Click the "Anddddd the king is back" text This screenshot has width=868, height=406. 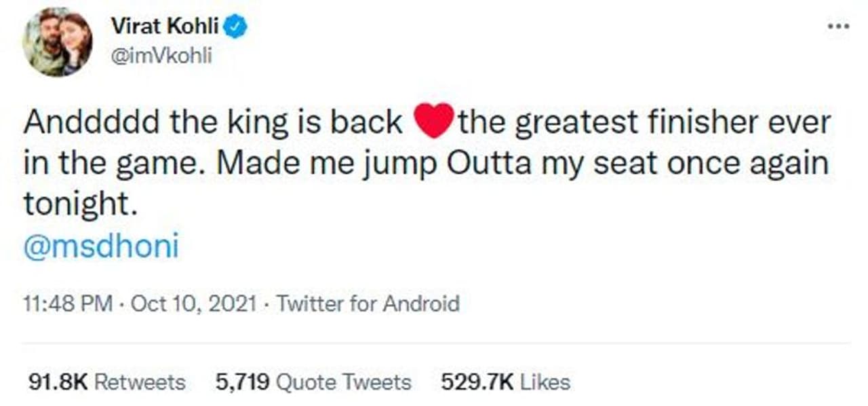(213, 123)
